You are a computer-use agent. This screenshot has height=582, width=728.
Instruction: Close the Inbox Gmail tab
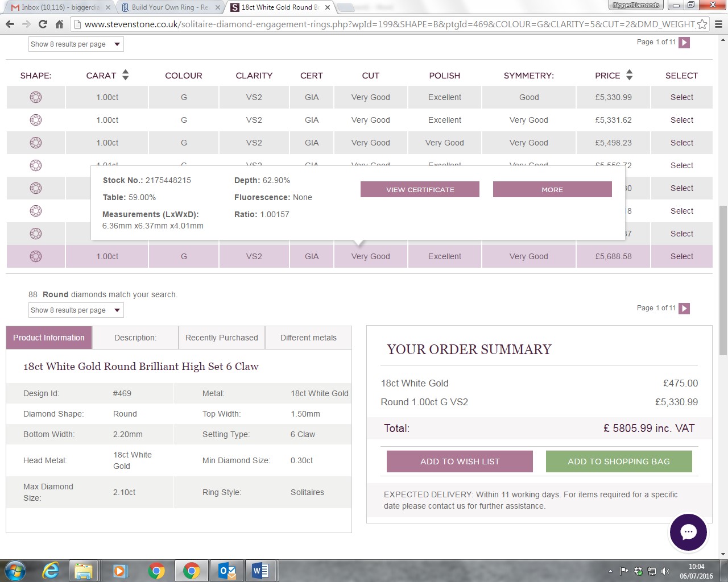(x=108, y=7)
